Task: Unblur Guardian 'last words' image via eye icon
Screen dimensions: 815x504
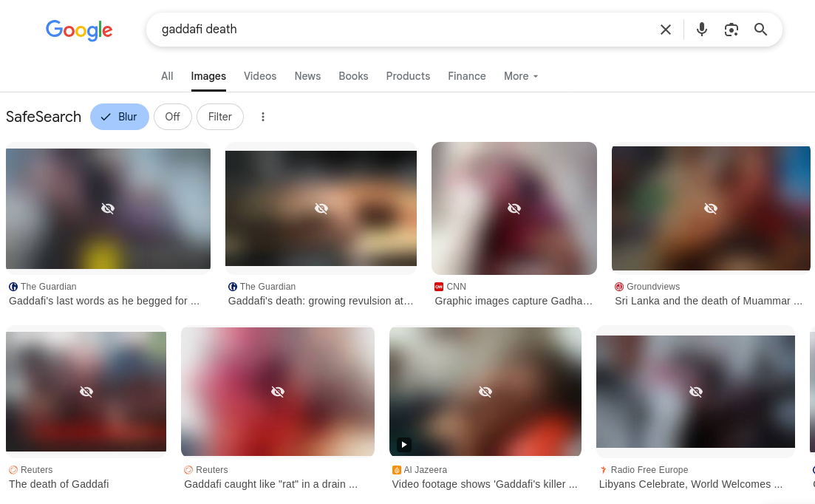Action: pyautogui.click(x=108, y=208)
